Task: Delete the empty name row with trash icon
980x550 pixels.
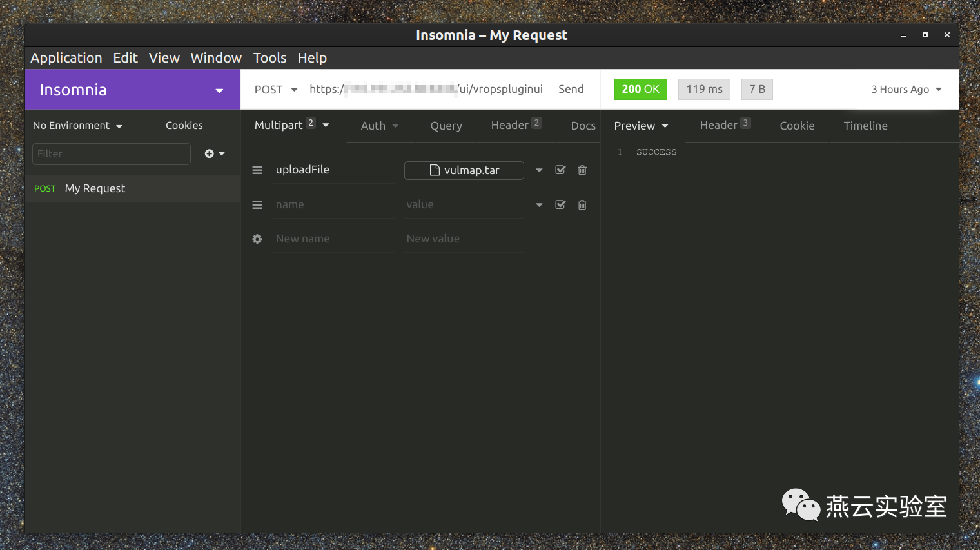Action: pyautogui.click(x=582, y=205)
